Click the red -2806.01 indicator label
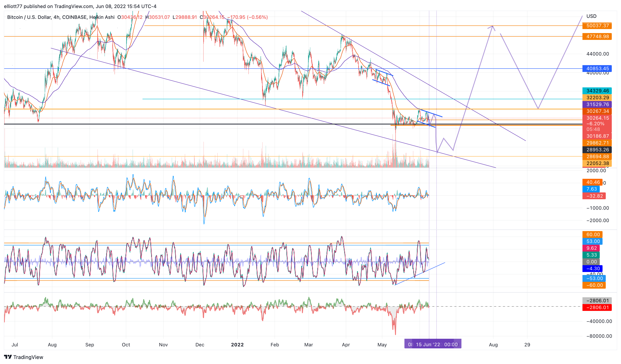Screen dimensions: 621x364 point(597,307)
